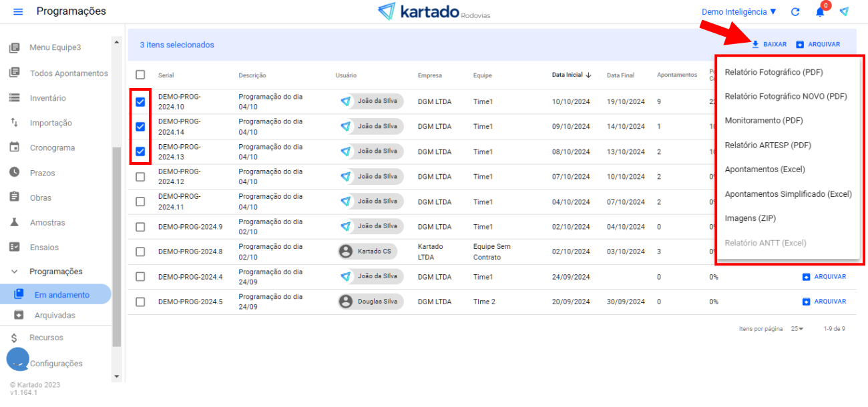Open the hamburger navigation menu
The width and height of the screenshot is (868, 407).
[x=18, y=12]
